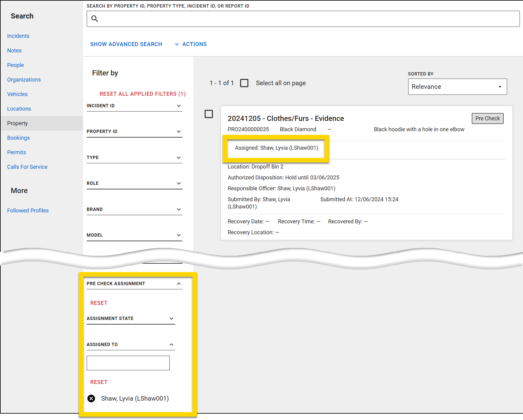Expand the Assignment State dropdown
This screenshot has width=523, height=420.
[172, 318]
